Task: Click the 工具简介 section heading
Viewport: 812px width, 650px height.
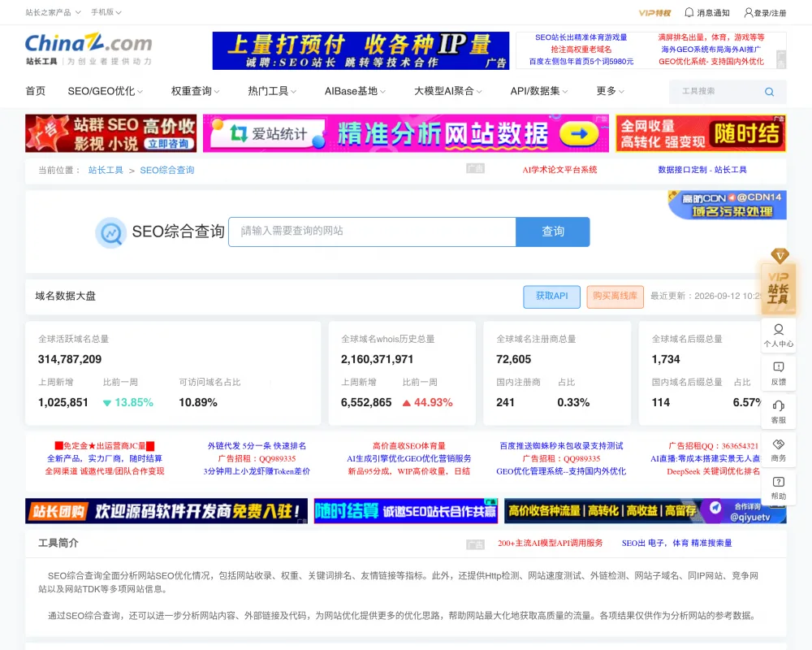Action: tap(58, 544)
